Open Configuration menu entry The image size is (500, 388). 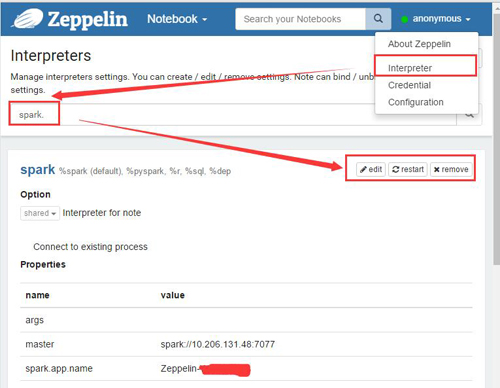click(415, 102)
